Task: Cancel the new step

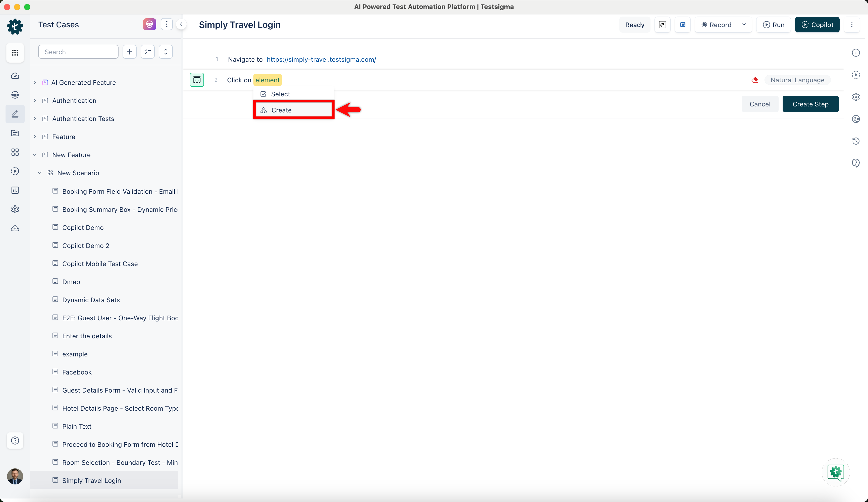Action: (760, 104)
